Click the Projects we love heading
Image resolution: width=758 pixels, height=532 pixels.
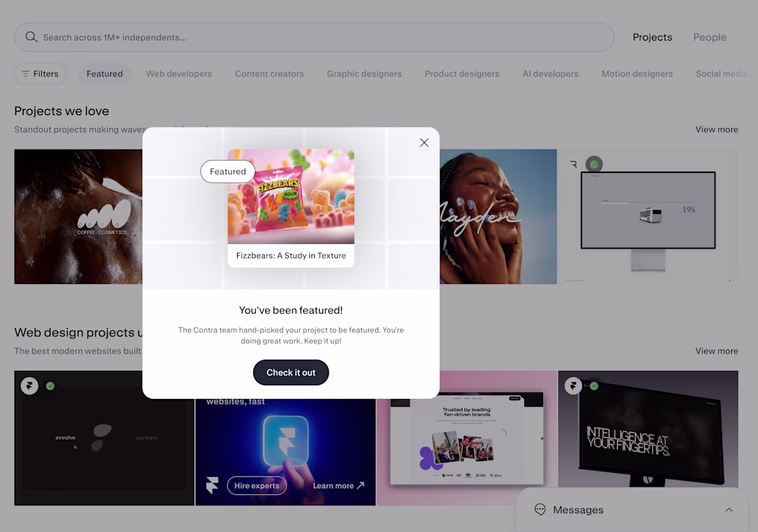[x=61, y=111]
